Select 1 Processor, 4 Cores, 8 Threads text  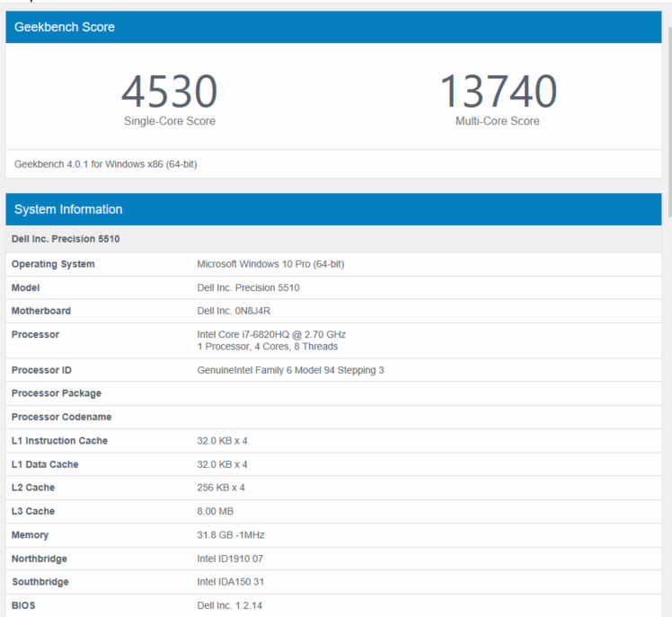(x=268, y=346)
